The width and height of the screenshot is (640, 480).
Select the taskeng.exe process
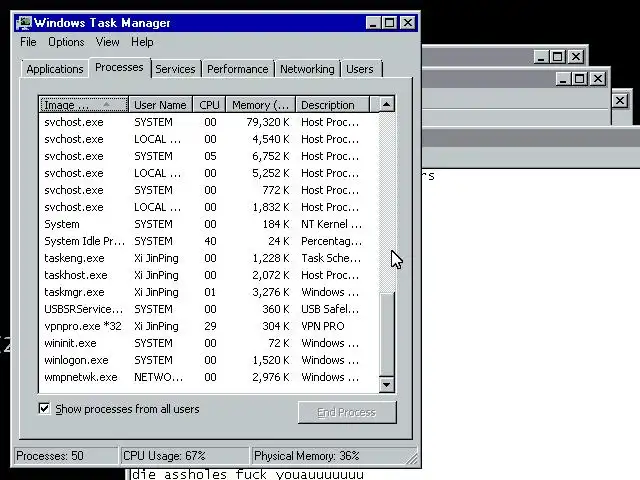209,258
